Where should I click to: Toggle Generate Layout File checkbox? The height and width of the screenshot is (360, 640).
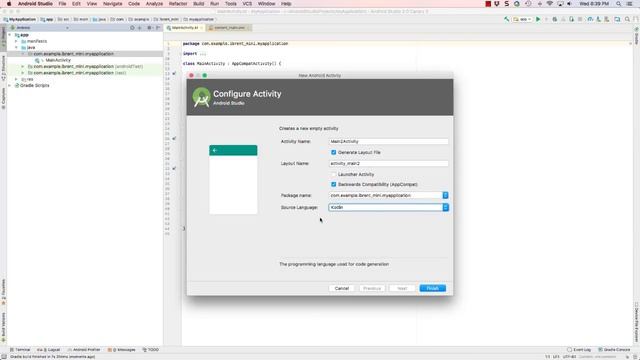click(x=333, y=152)
